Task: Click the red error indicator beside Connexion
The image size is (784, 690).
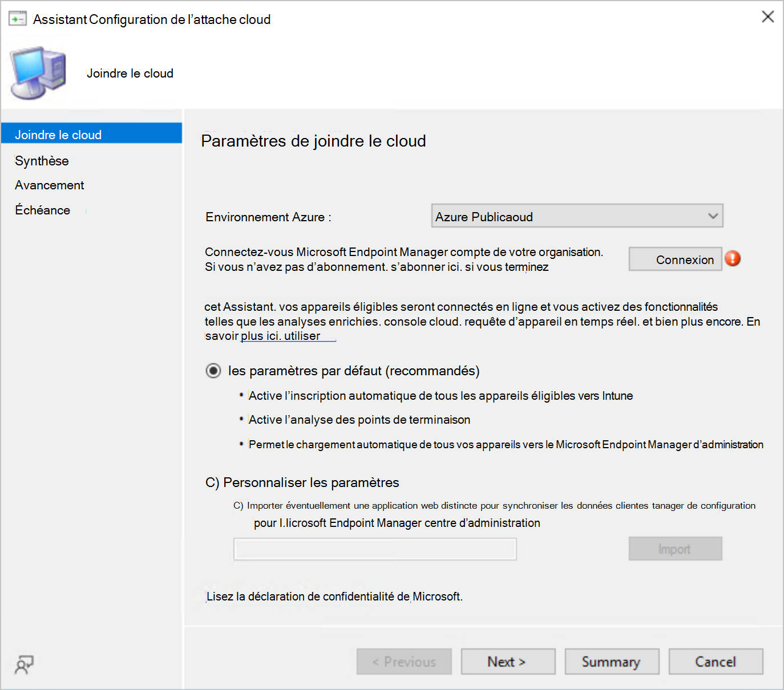Action: click(x=733, y=258)
